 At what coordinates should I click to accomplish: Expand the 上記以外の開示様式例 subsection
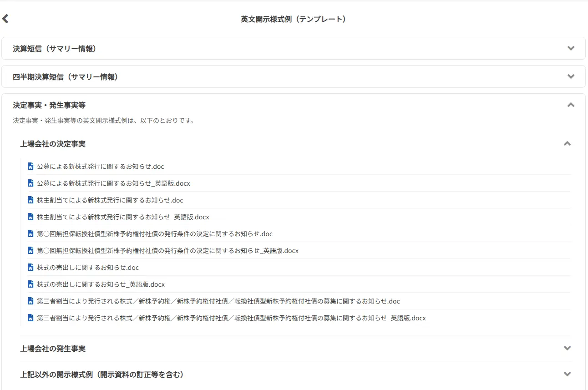[x=567, y=375]
